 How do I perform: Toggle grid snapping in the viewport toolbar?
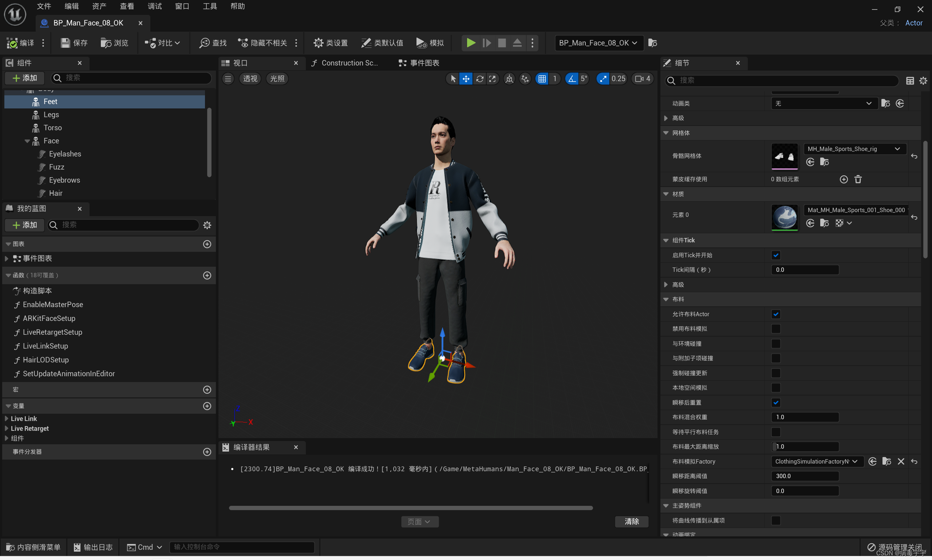pos(542,79)
